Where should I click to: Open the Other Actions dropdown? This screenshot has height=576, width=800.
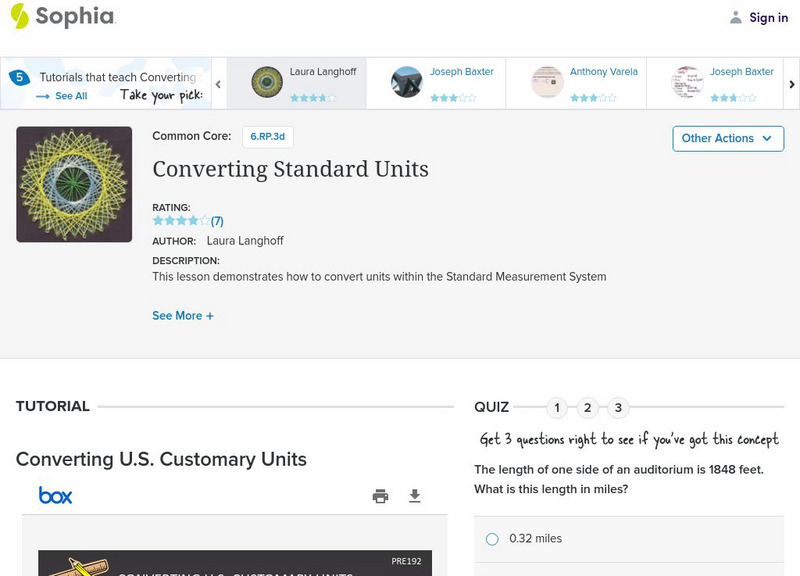pos(727,138)
